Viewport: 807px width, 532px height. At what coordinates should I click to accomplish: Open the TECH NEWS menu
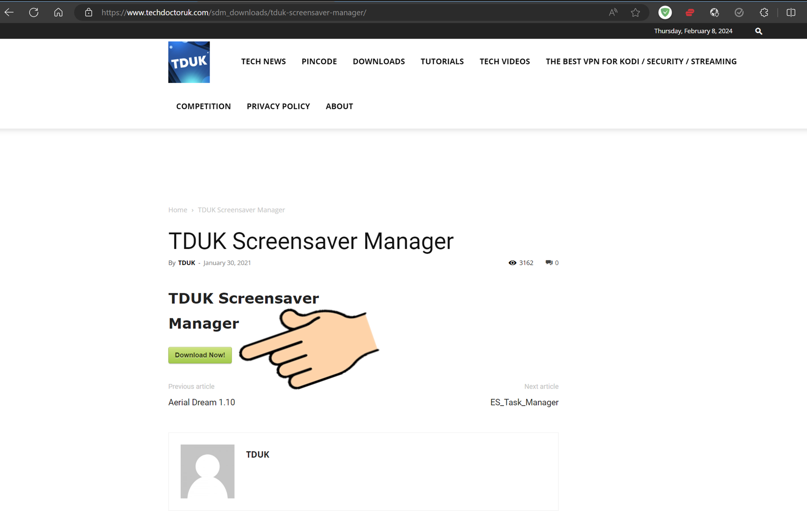click(x=263, y=61)
